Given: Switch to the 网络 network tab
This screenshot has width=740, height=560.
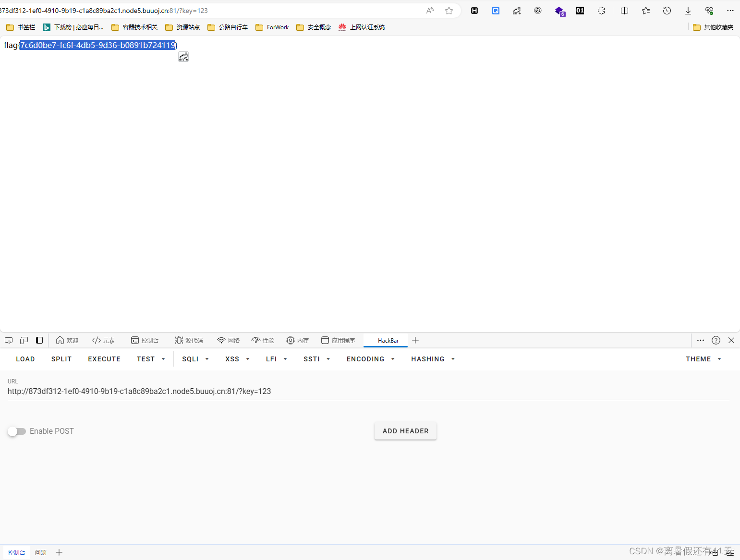Looking at the screenshot, I should tap(228, 340).
